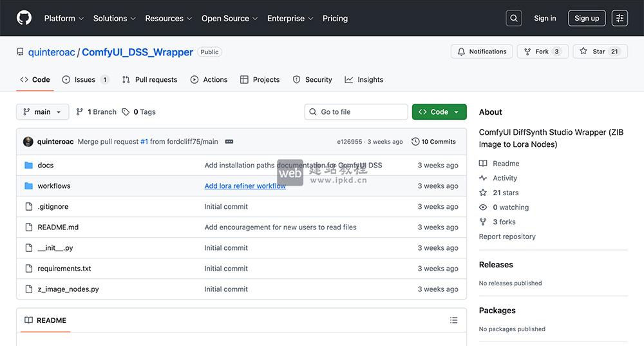Click the repository book icon beside quinteroac
Viewport: 644px width, 346px height.
20,52
